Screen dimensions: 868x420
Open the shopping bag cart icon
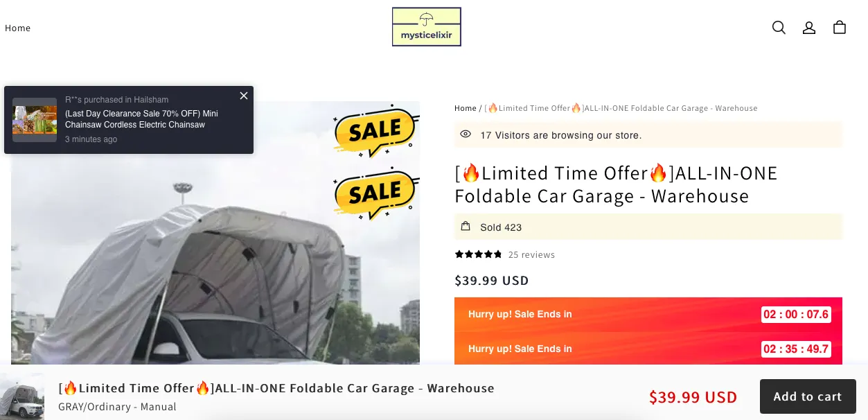point(840,28)
